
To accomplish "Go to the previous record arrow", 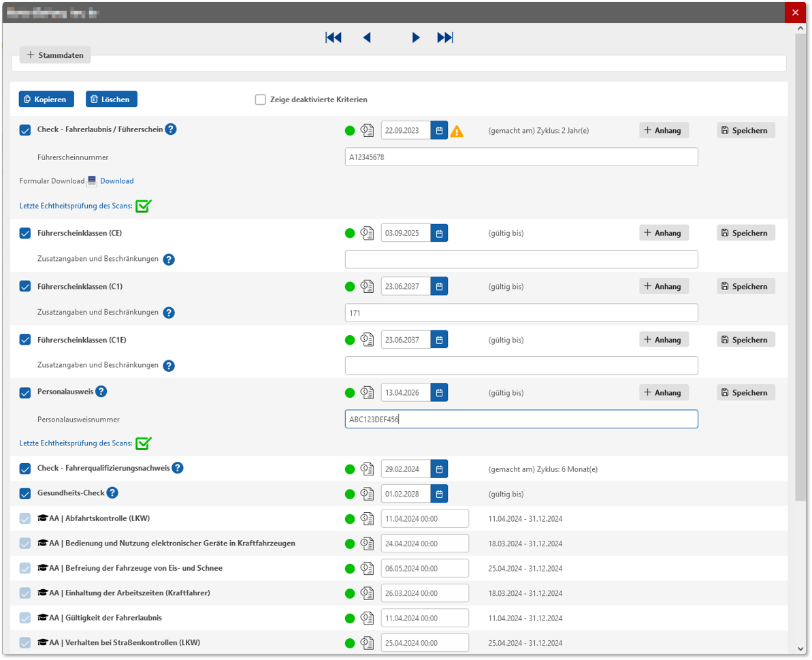I will click(x=367, y=37).
